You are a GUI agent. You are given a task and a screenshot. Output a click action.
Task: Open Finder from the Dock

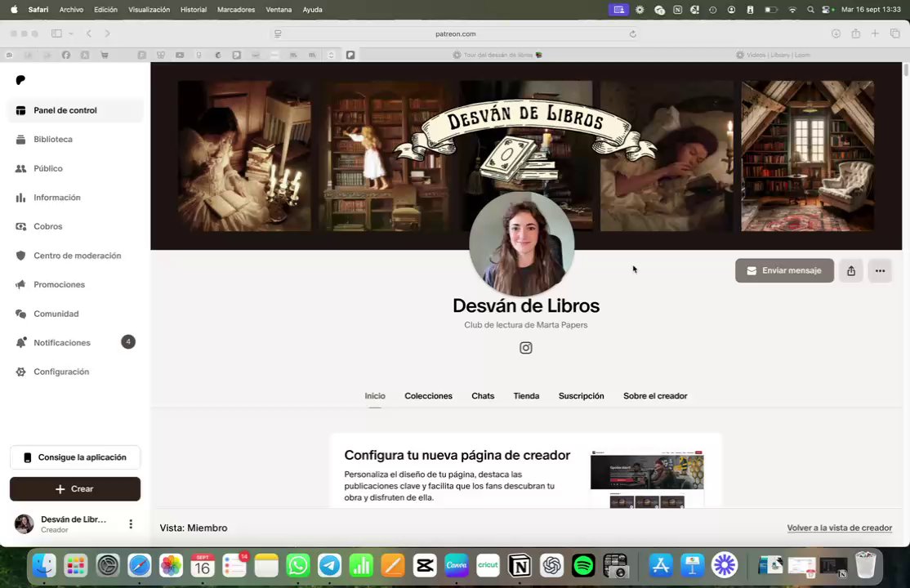(44, 565)
